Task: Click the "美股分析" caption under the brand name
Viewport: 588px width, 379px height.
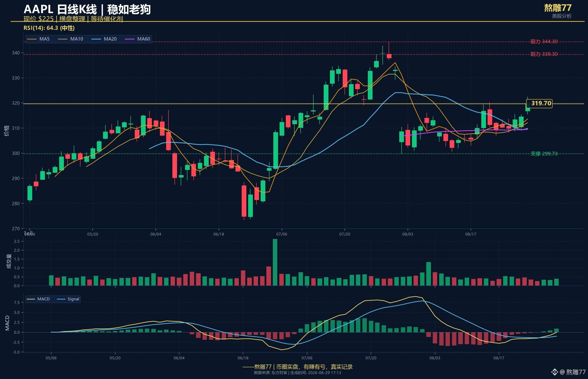Action: (x=562, y=16)
